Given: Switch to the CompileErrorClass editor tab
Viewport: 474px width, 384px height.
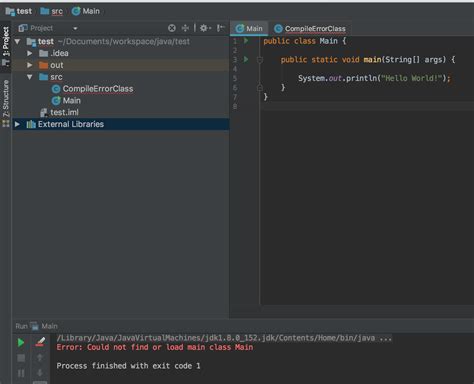Looking at the screenshot, I should pyautogui.click(x=310, y=29).
